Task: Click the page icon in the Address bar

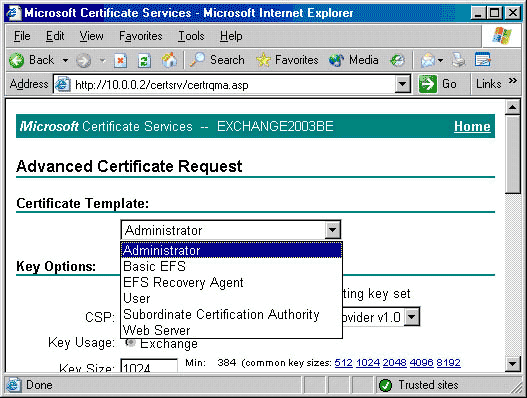Action: click(63, 84)
